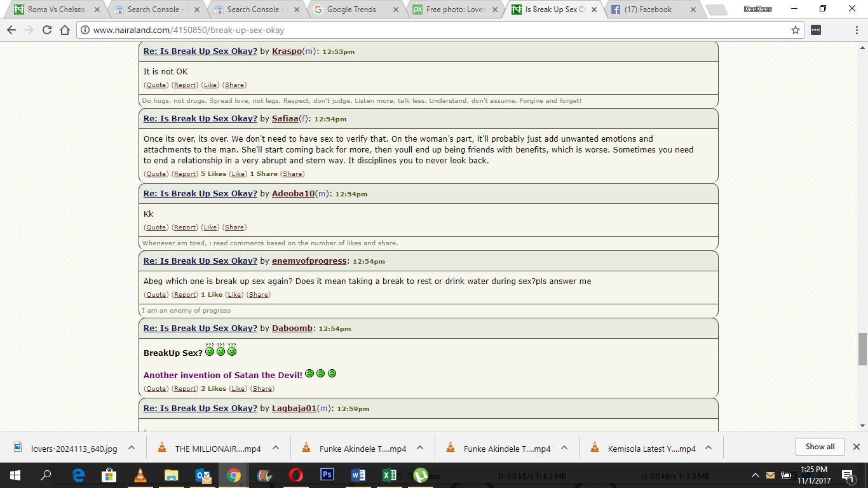Viewport: 868px width, 488px height.
Task: Switch to the Facebook tab
Action: coord(648,10)
